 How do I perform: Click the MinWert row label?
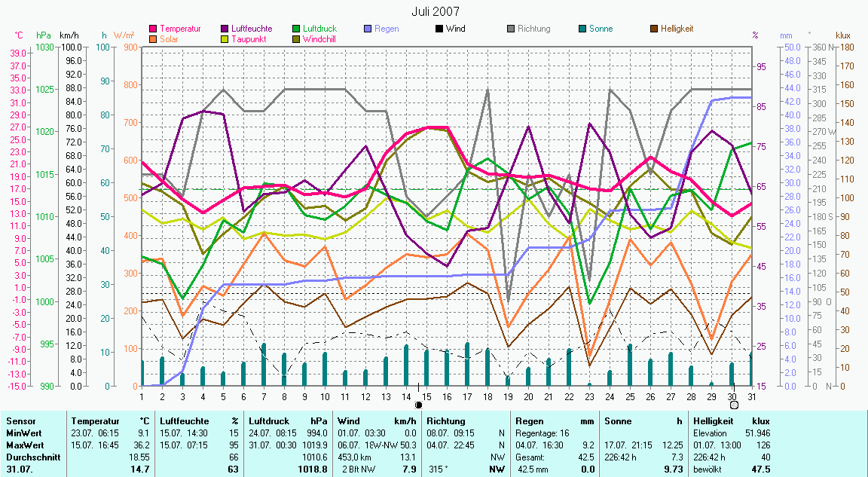tap(23, 433)
